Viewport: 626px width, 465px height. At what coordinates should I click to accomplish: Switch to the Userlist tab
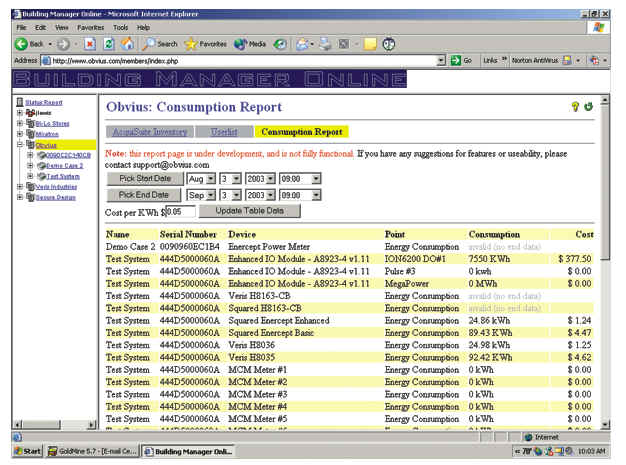[x=224, y=132]
